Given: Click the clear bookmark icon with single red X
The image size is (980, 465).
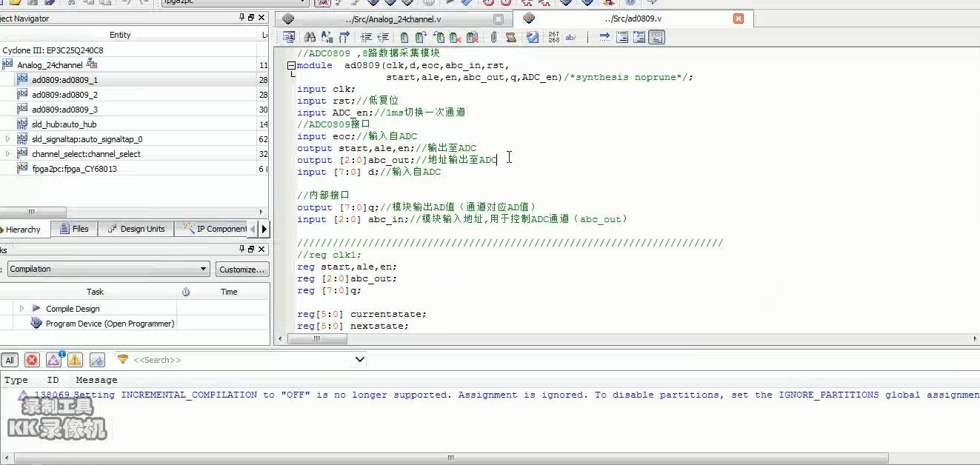Looking at the screenshot, I should coord(456,37).
